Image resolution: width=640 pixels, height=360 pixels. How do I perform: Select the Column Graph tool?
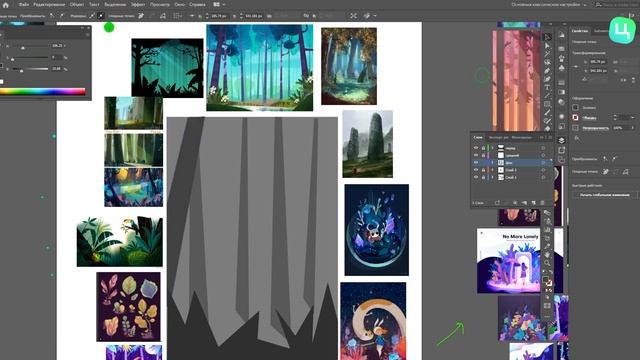(x=547, y=230)
